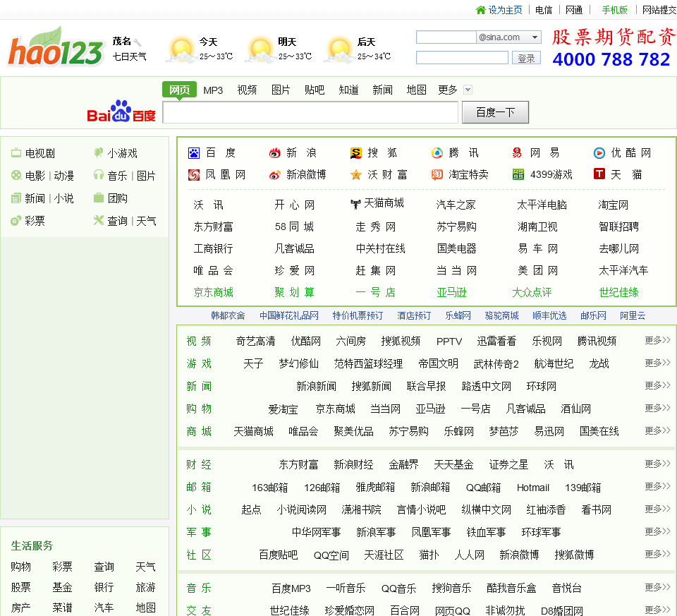Click the Baidu paw logo icon
The height and width of the screenshot is (616, 677).
pos(194,153)
